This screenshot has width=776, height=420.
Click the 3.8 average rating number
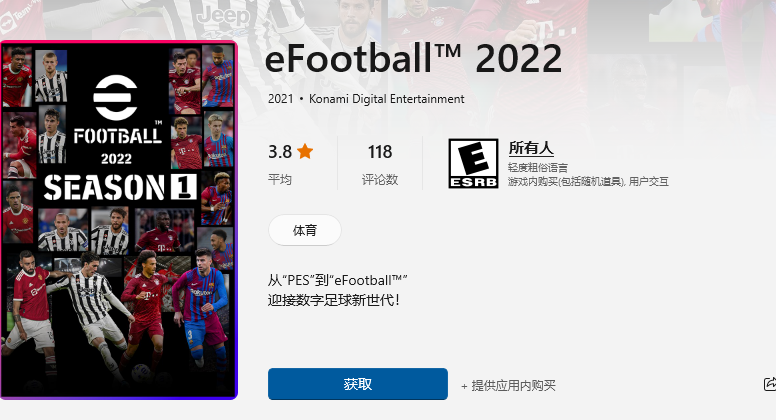click(x=280, y=152)
